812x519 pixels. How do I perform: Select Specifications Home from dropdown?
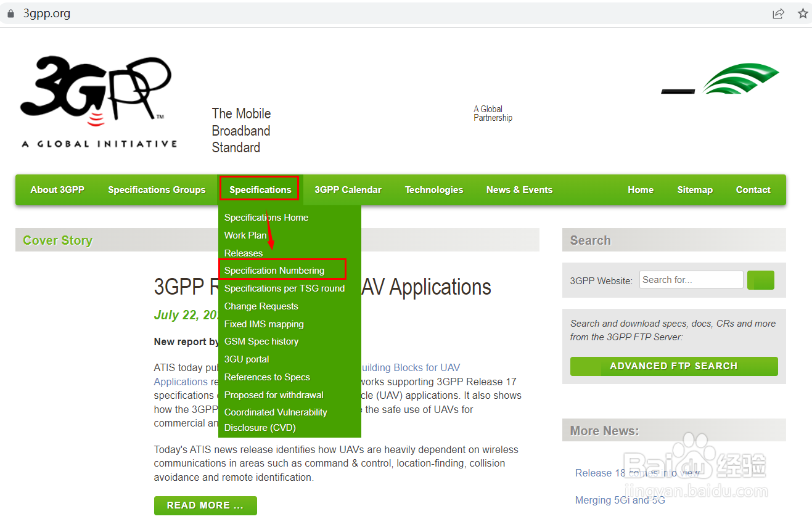point(266,218)
